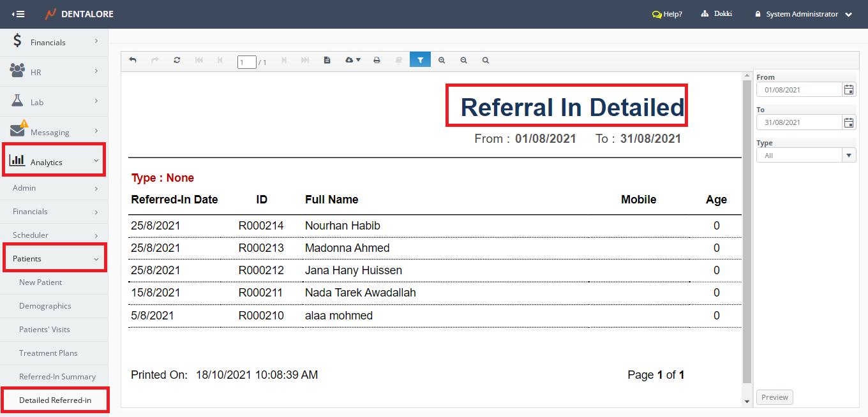Viewport: 868px width, 417px height.
Task: Open the Type dropdown list
Action: [848, 156]
